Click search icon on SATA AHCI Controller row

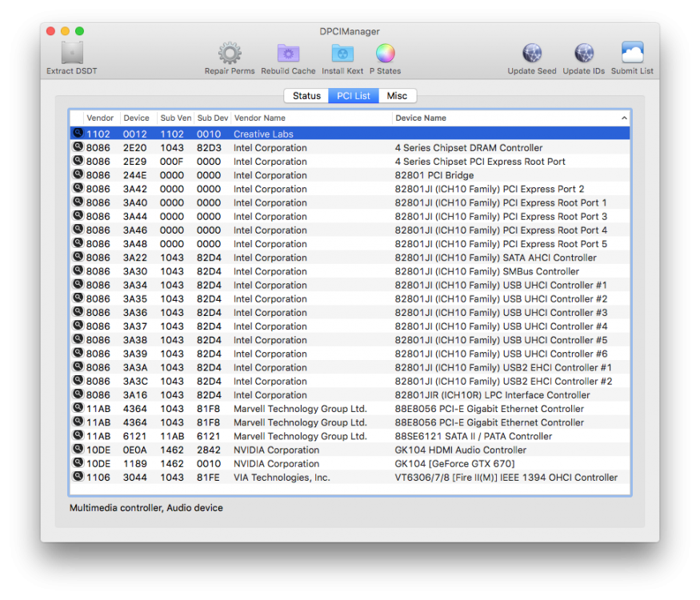[x=78, y=257]
